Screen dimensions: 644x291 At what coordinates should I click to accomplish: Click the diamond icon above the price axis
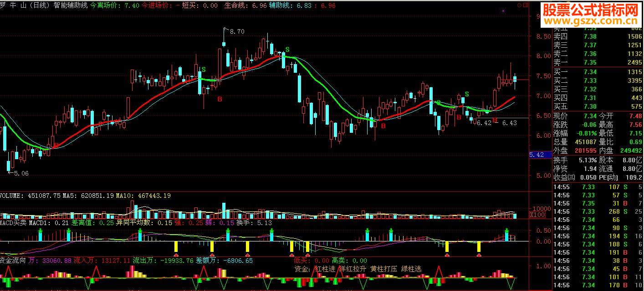click(x=519, y=5)
